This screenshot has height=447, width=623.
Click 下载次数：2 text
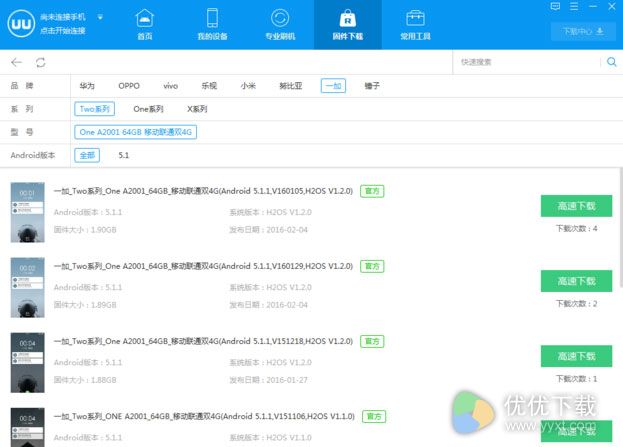tap(577, 304)
